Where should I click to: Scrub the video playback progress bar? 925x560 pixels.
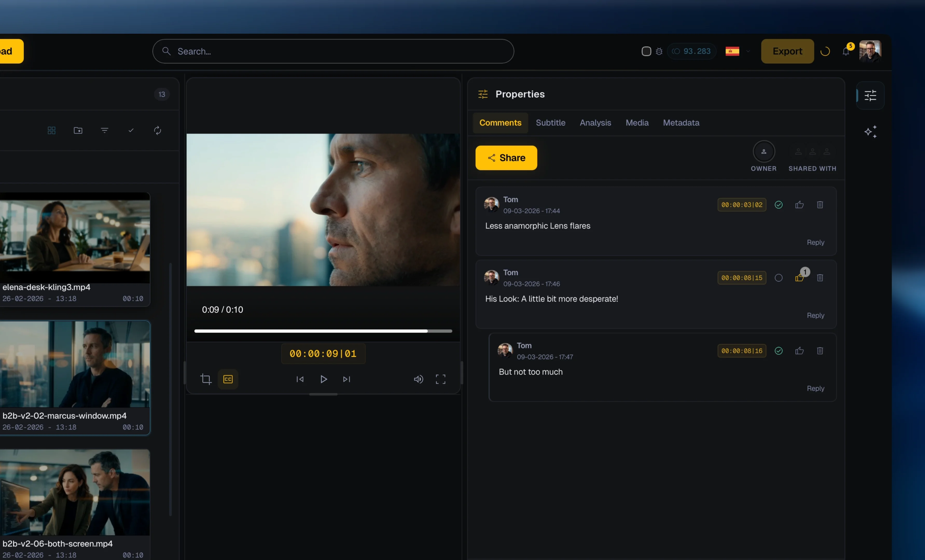(323, 331)
